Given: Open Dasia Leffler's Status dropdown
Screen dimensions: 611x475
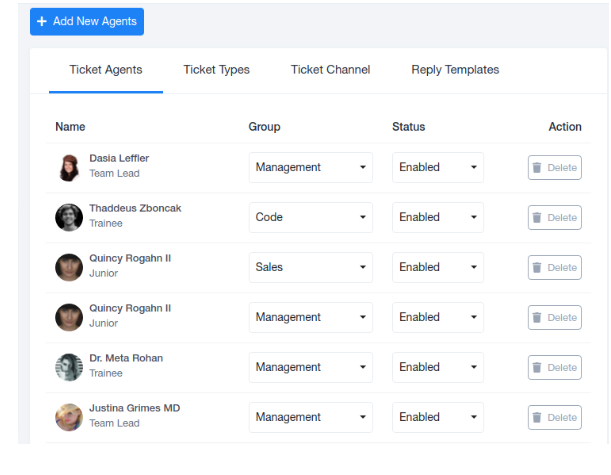Looking at the screenshot, I should 438,168.
